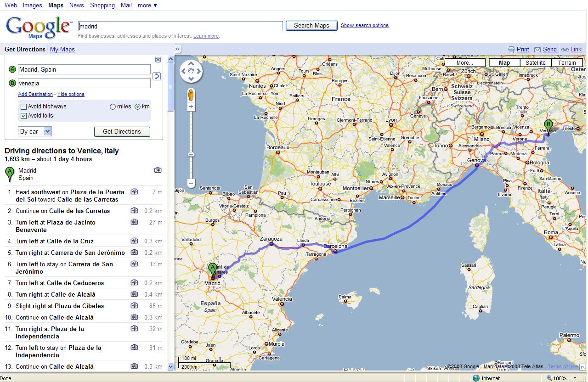
Task: Expand the More map layers dropdown
Action: pos(465,63)
